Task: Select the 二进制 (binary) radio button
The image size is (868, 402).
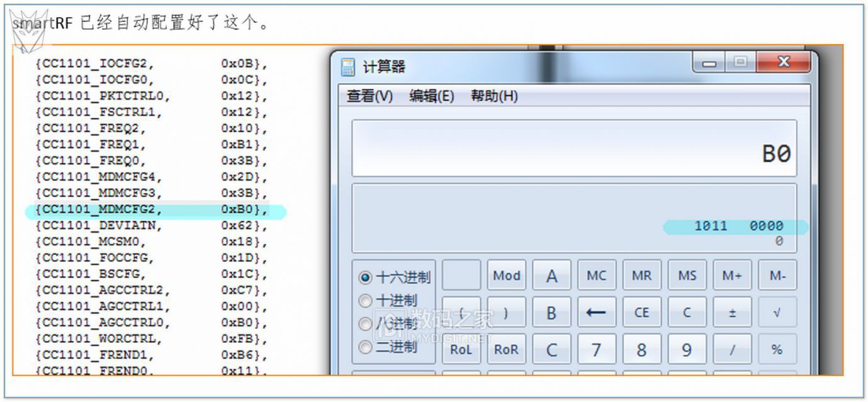Action: pos(365,347)
